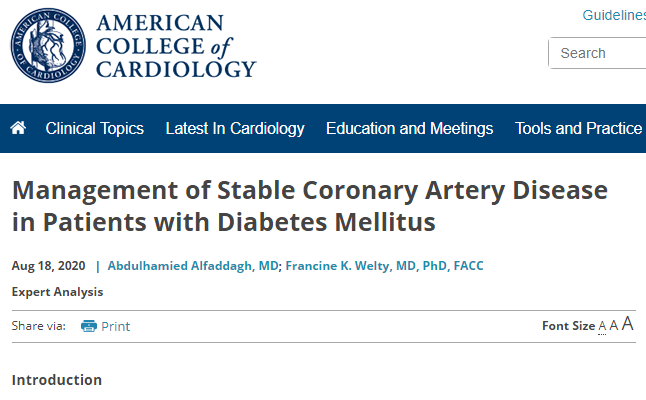Open author Francine K. Welty link
The image size is (646, 400).
coord(384,266)
